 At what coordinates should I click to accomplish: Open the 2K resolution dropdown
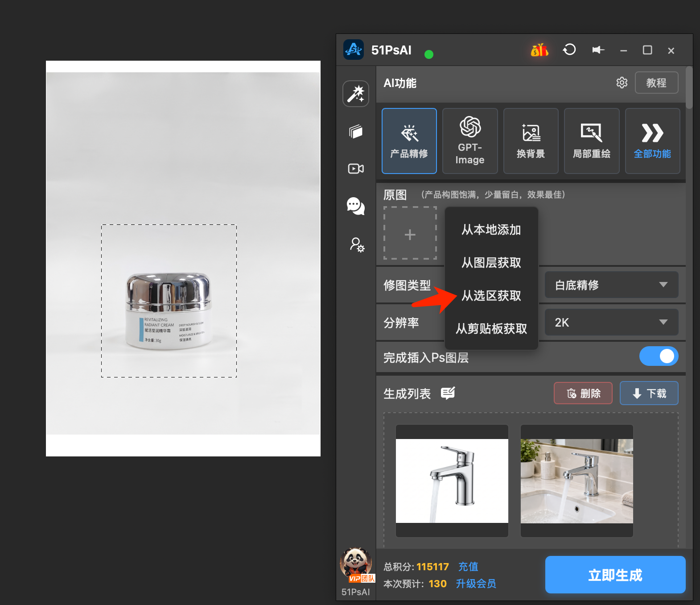click(x=611, y=322)
